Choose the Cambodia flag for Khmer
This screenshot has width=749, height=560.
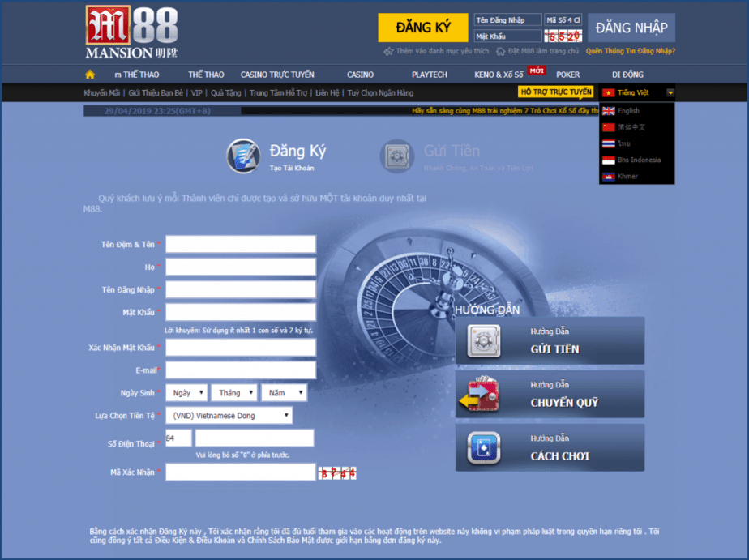coord(608,176)
